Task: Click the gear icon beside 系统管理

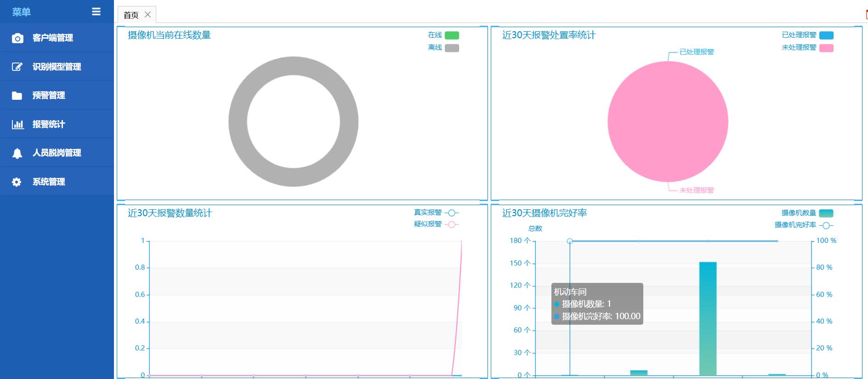Action: point(17,182)
